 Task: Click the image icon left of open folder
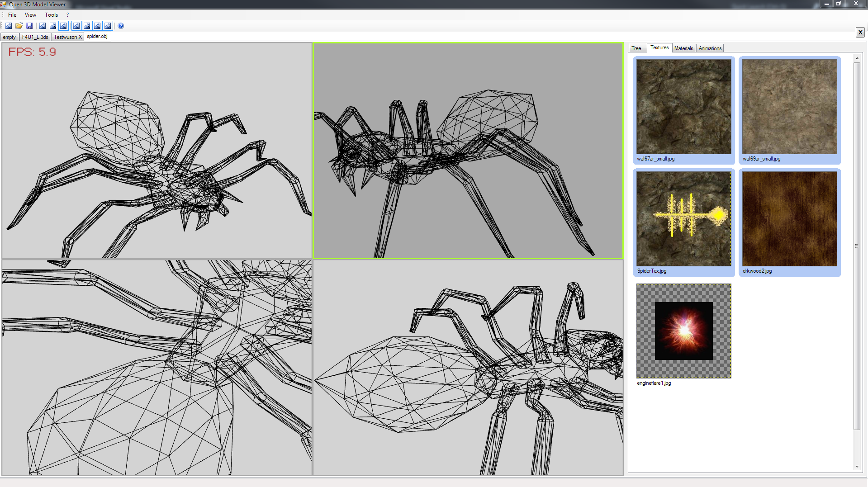(9, 26)
